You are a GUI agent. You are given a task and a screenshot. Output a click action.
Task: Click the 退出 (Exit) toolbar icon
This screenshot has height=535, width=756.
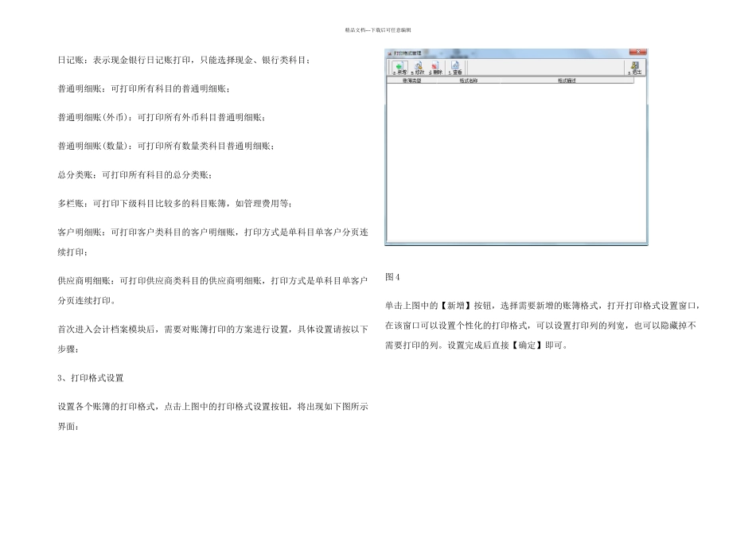635,68
